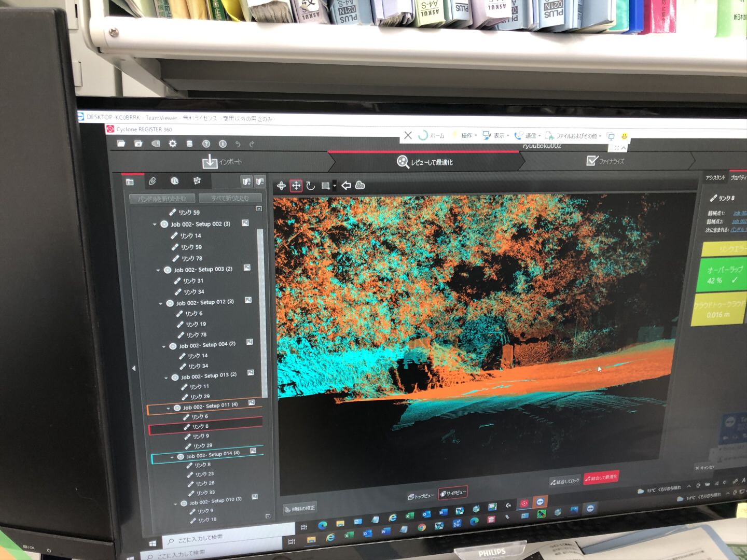
Task: Toggle image icon on Job 002- Setup 002 row
Action: pos(245,223)
